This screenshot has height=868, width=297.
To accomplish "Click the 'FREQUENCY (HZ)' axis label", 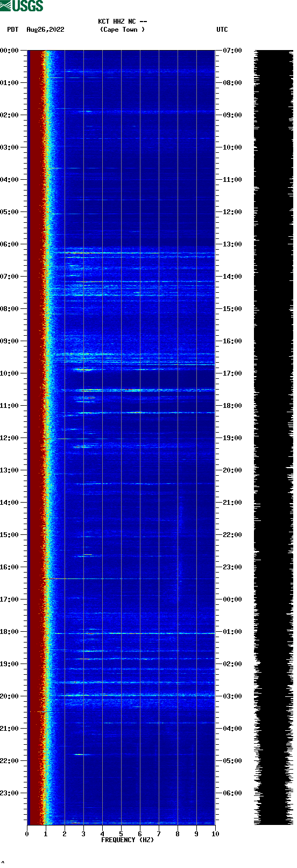I will pos(128,840).
